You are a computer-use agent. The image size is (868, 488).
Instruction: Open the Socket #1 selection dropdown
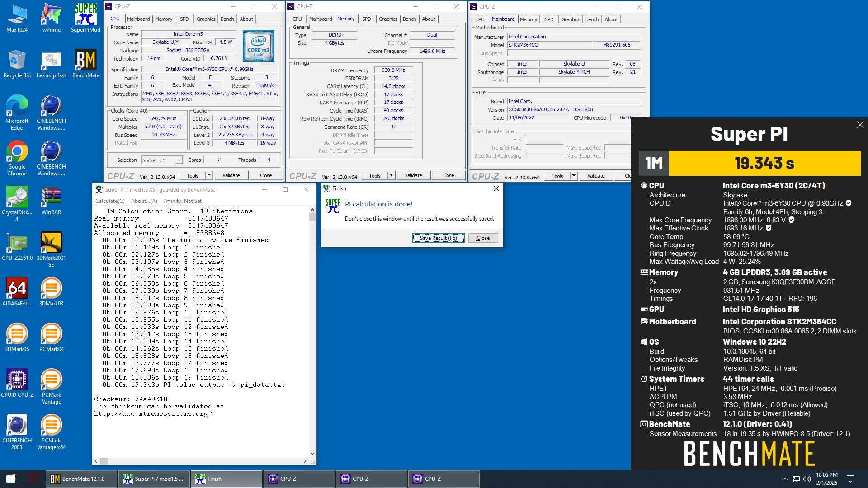pos(162,160)
